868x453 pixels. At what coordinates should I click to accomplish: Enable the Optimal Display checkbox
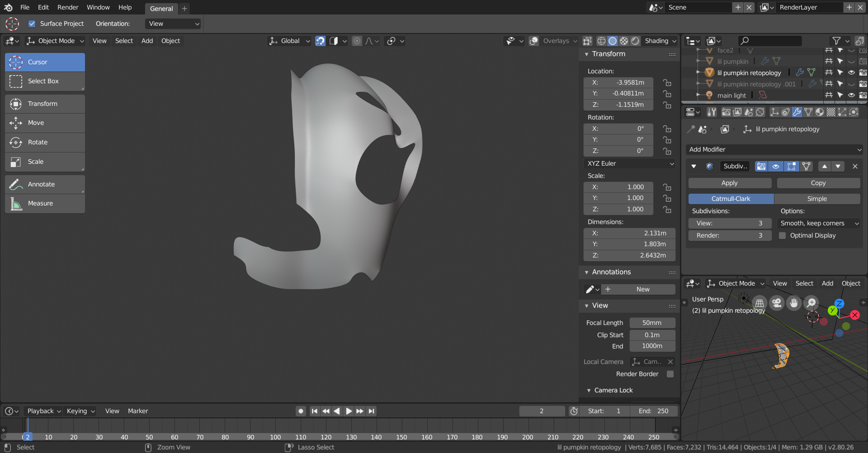(782, 236)
